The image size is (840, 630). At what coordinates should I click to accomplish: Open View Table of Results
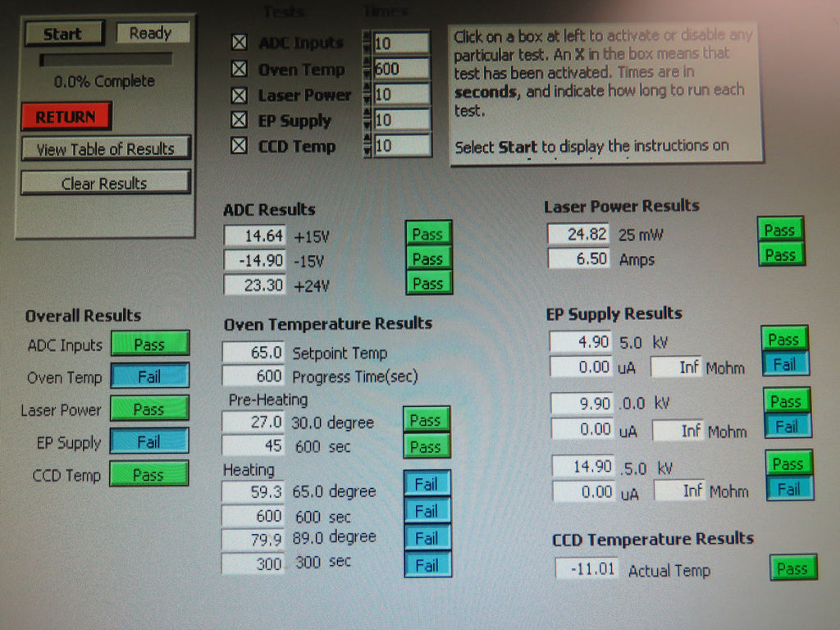[105, 149]
